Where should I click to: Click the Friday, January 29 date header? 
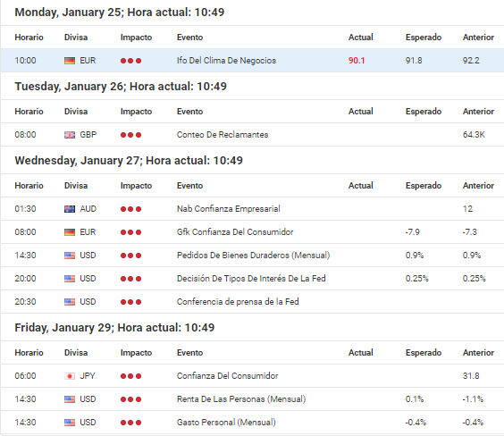point(114,328)
